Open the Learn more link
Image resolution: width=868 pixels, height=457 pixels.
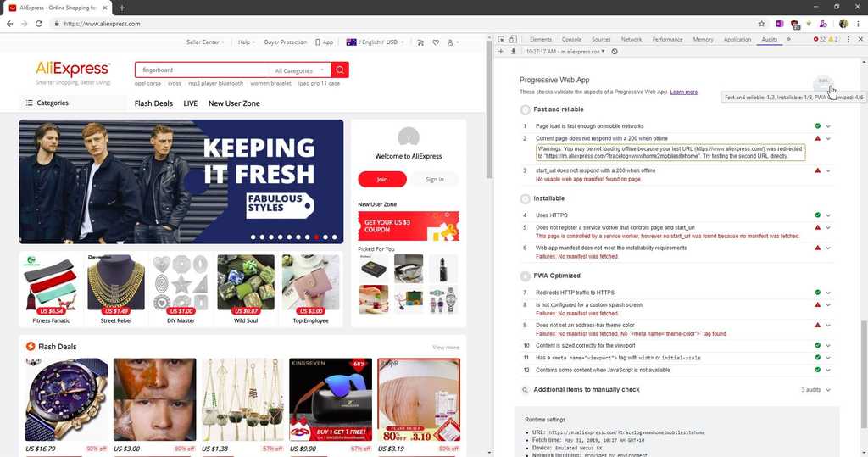pyautogui.click(x=683, y=92)
